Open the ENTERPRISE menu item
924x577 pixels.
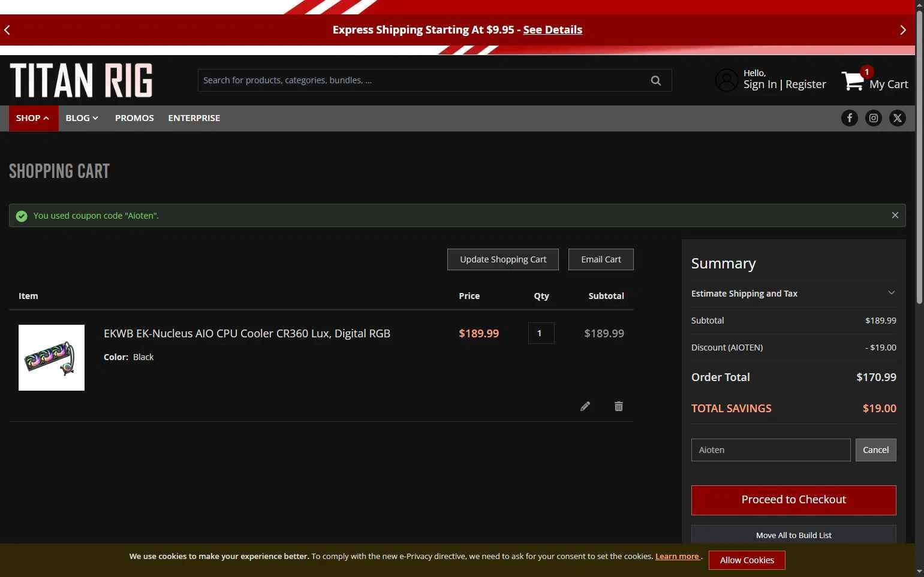[x=194, y=118]
